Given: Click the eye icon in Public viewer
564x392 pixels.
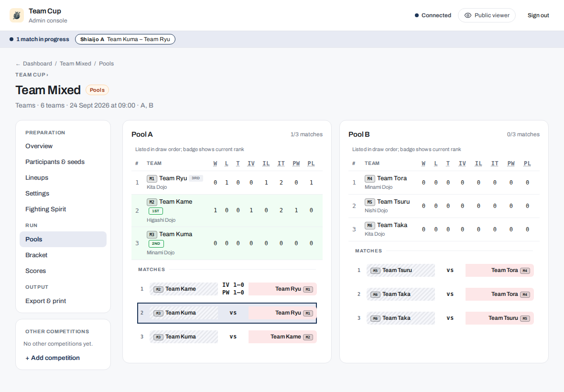Looking at the screenshot, I should coord(467,15).
